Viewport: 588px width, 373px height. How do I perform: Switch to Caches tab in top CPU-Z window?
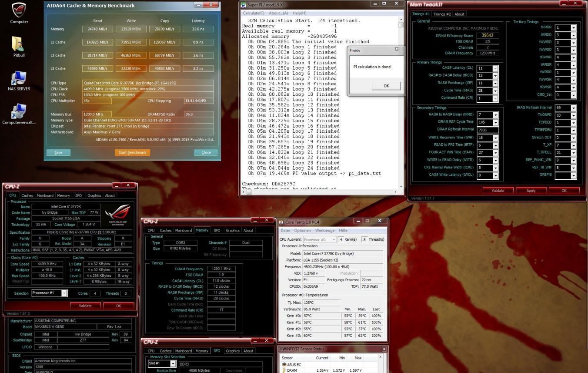click(x=27, y=195)
